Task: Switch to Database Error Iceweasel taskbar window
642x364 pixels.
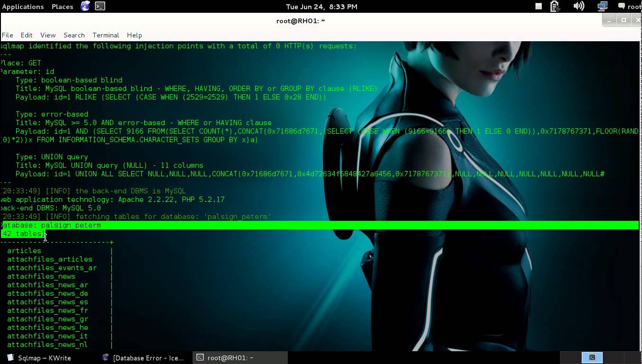Action: pos(144,358)
